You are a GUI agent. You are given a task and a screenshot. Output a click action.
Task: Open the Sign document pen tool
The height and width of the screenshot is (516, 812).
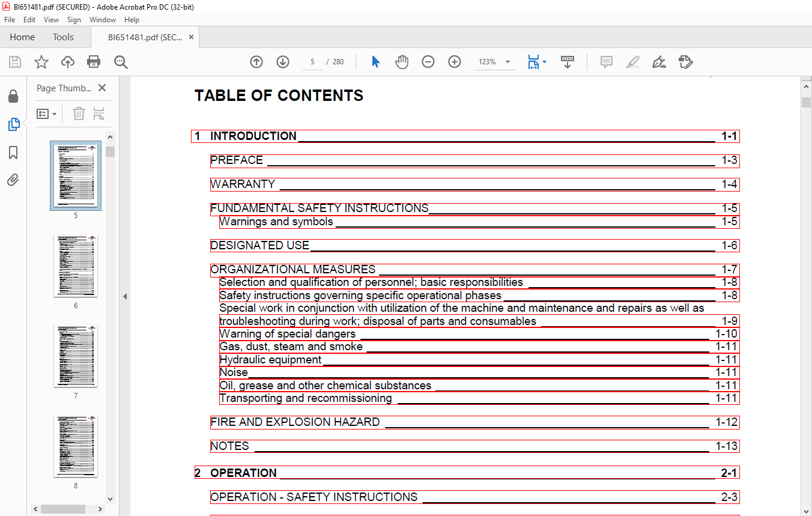coord(659,62)
